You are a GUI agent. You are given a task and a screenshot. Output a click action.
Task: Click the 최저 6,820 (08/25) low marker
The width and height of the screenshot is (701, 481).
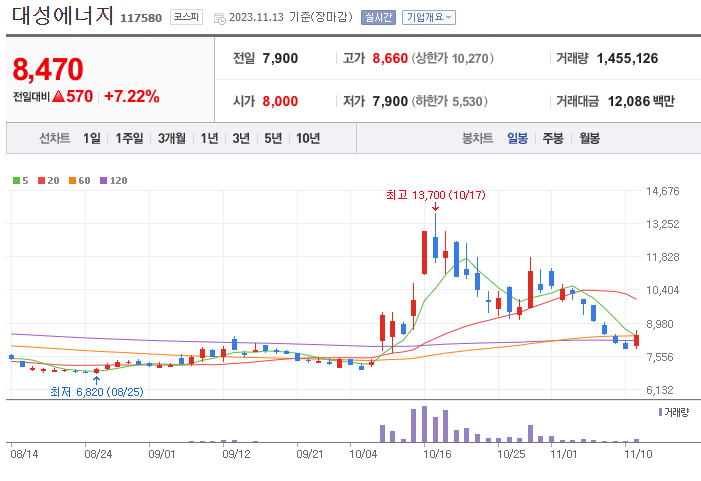point(97,392)
